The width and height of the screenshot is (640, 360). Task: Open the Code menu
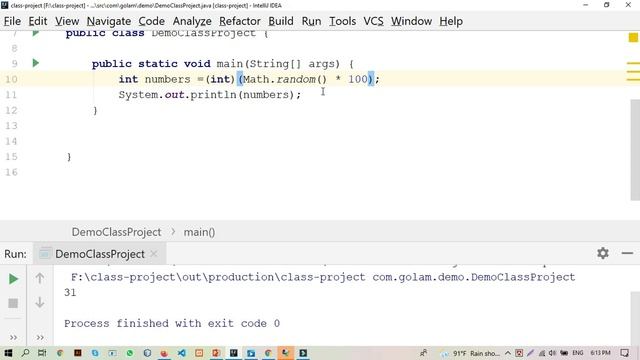coord(151,21)
